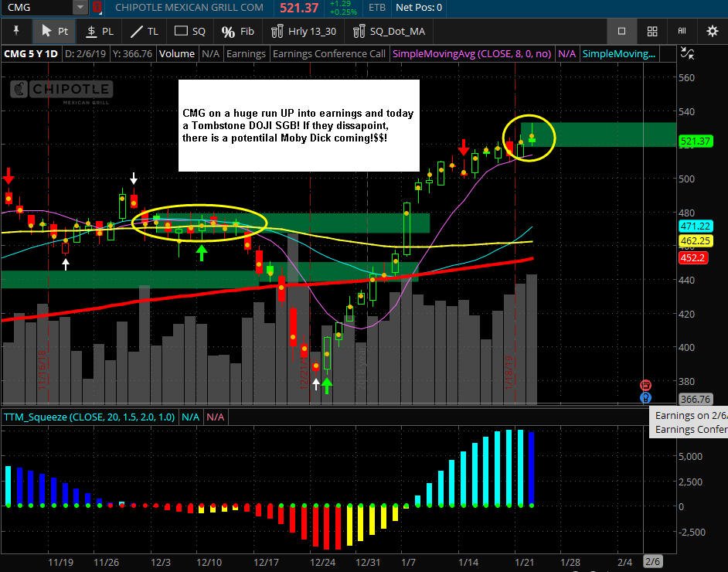The image size is (728, 572).
Task: Click the cyan 471.22 price bubble
Action: 695,226
